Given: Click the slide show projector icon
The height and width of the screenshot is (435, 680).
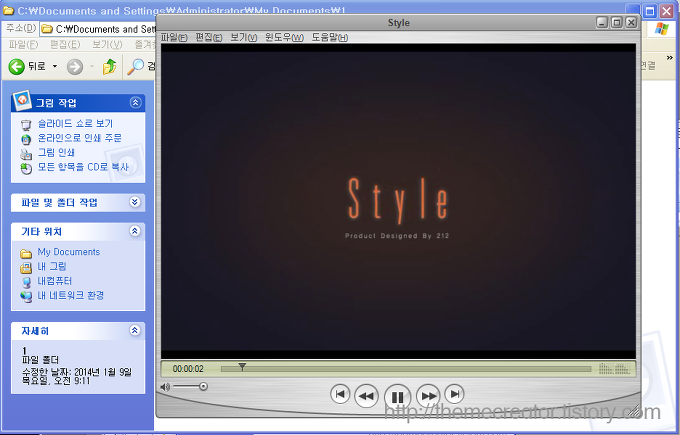Looking at the screenshot, I should pos(26,125).
